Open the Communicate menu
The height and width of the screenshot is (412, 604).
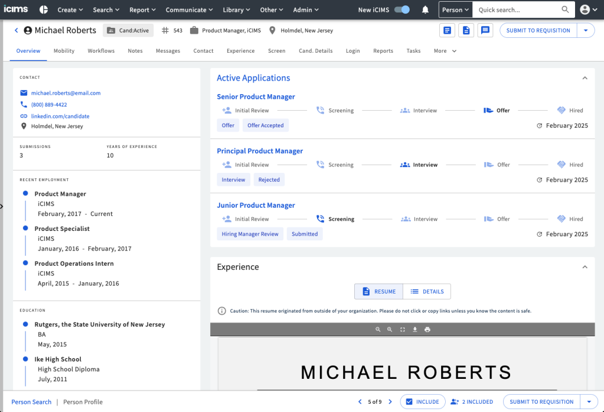point(188,10)
